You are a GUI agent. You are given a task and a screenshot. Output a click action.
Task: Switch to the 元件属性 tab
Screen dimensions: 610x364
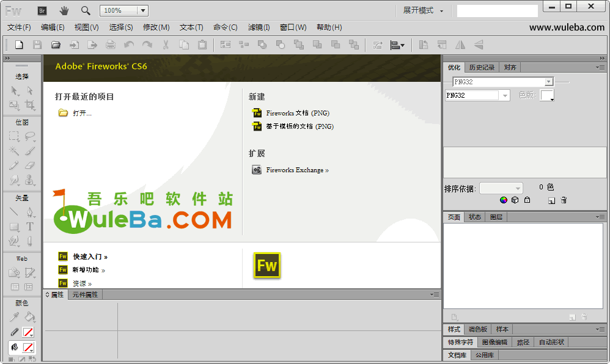click(x=85, y=295)
